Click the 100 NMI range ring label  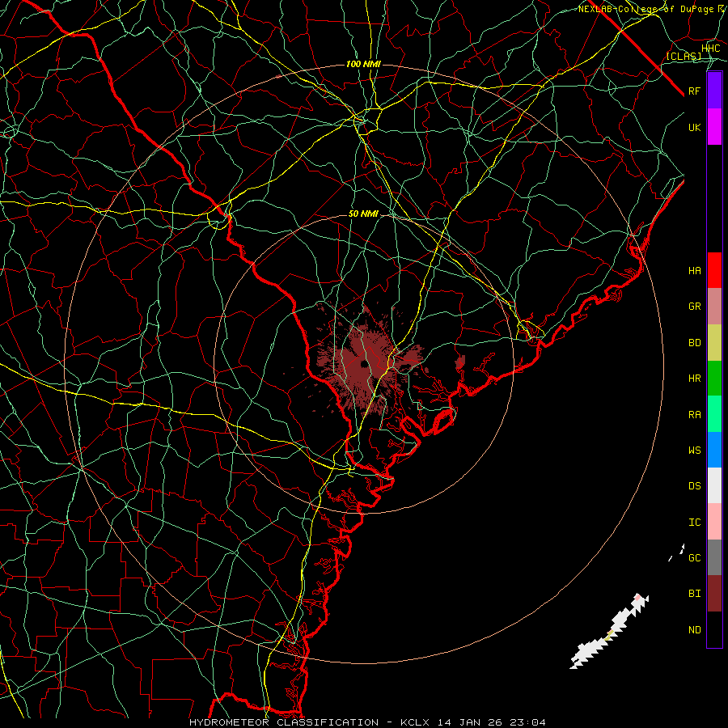[363, 64]
